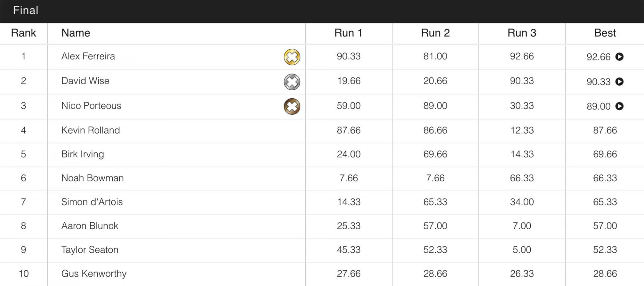The image size is (644, 286).
Task: Click the Run 2 column header
Action: (x=435, y=33)
